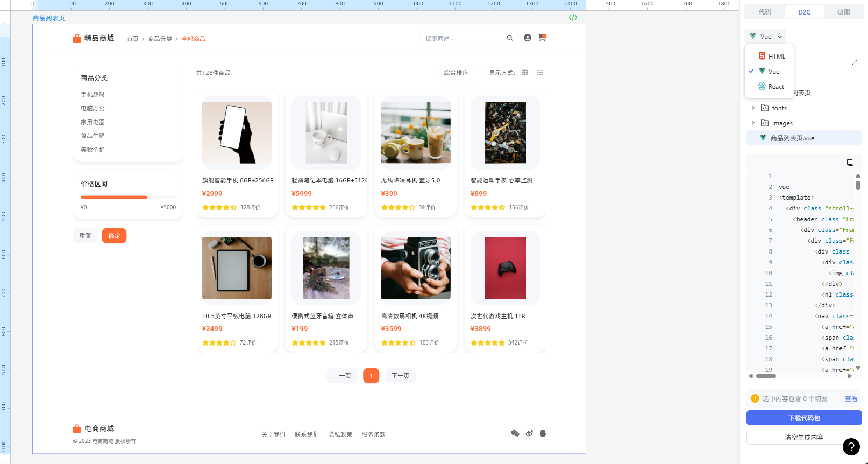The image size is (868, 464).
Task: Switch to grid view display icon
Action: pyautogui.click(x=525, y=73)
